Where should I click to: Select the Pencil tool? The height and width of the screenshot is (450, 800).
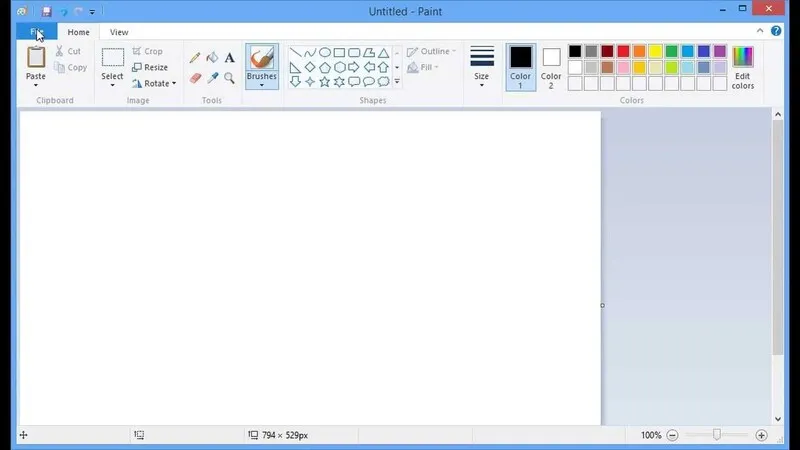pyautogui.click(x=195, y=58)
